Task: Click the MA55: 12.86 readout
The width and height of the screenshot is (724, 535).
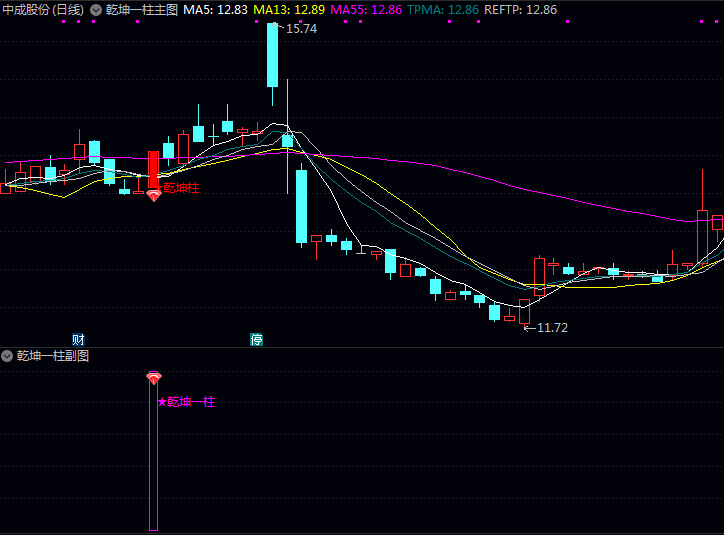Action: (366, 10)
